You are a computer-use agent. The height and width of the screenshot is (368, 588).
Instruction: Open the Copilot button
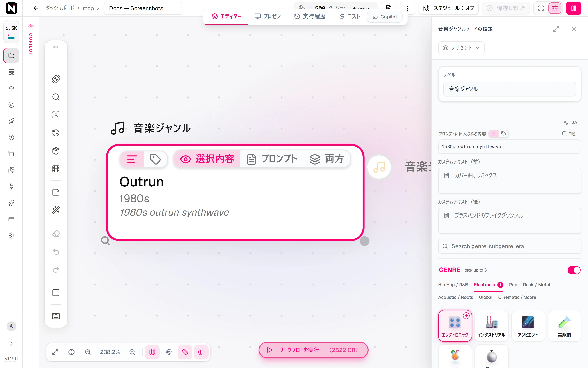point(385,17)
